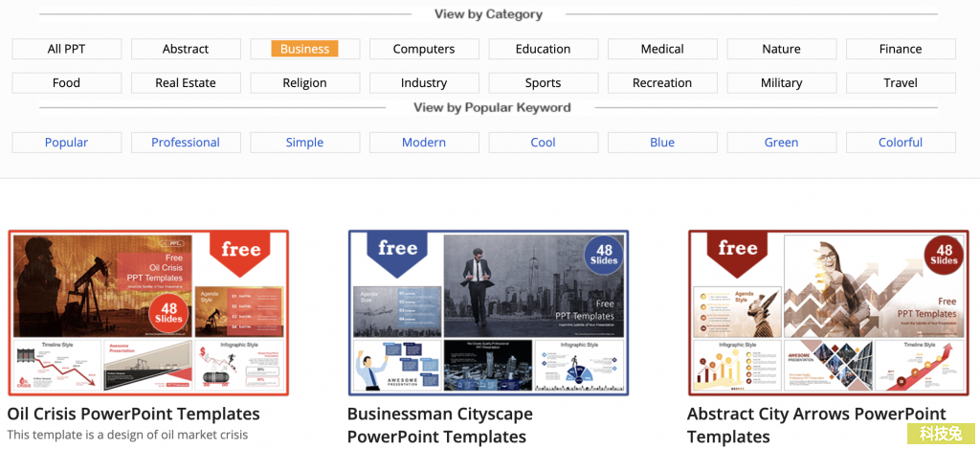The height and width of the screenshot is (449, 980).
Task: Filter templates by Blue keyword
Action: coord(662,143)
